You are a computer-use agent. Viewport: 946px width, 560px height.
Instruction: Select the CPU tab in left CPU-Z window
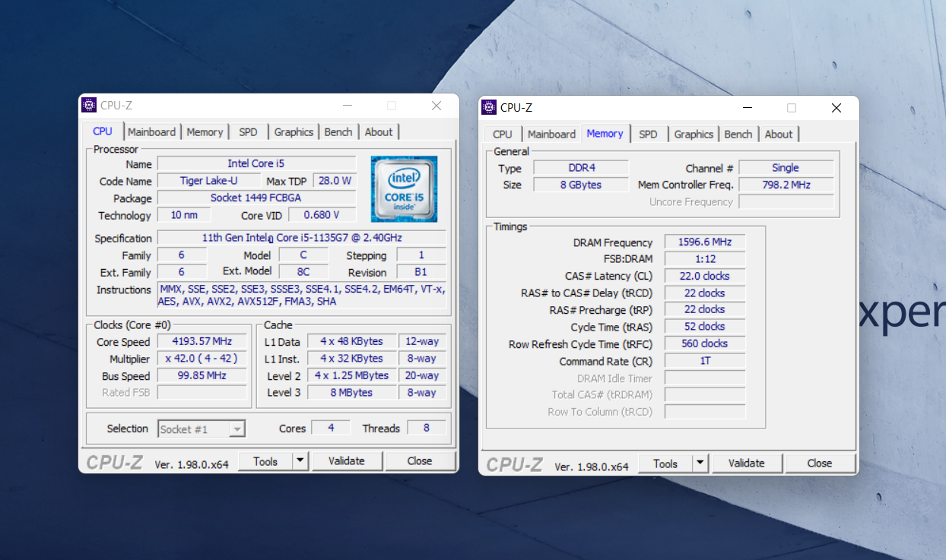(103, 131)
